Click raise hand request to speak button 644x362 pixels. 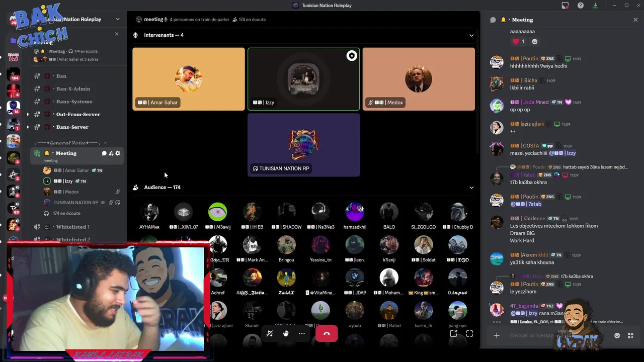286,333
